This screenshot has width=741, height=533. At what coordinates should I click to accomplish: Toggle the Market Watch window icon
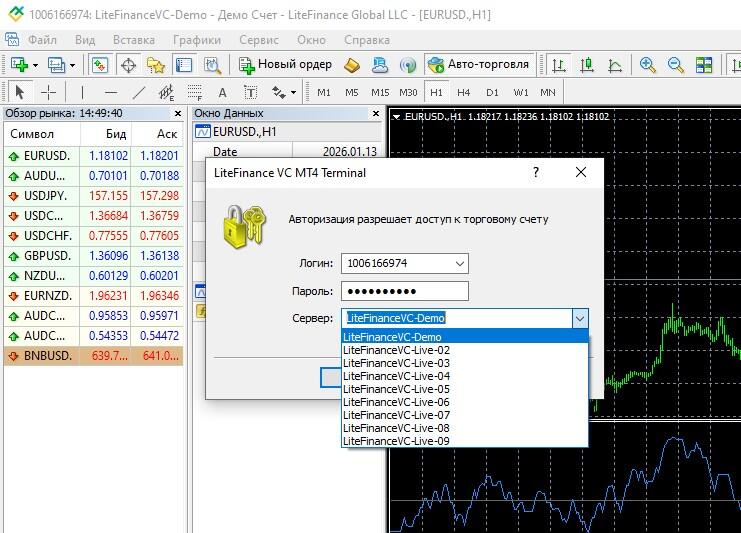[100, 65]
